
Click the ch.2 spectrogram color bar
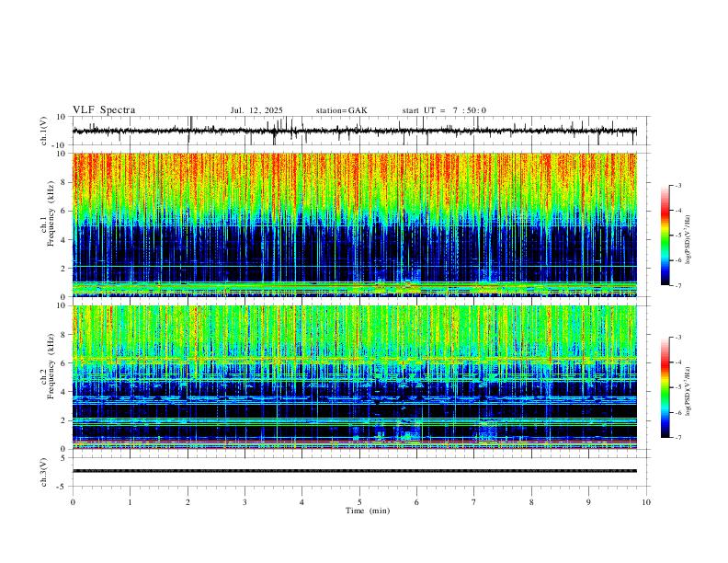pos(665,387)
